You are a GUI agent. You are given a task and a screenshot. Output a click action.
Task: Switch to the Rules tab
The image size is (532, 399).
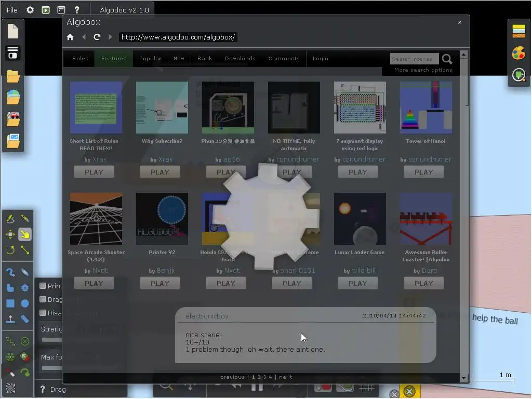coord(80,58)
